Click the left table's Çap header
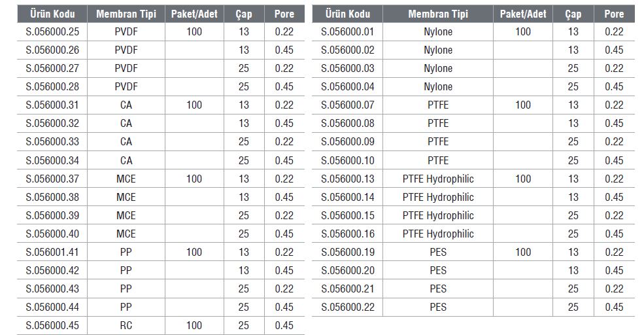 [x=244, y=14]
